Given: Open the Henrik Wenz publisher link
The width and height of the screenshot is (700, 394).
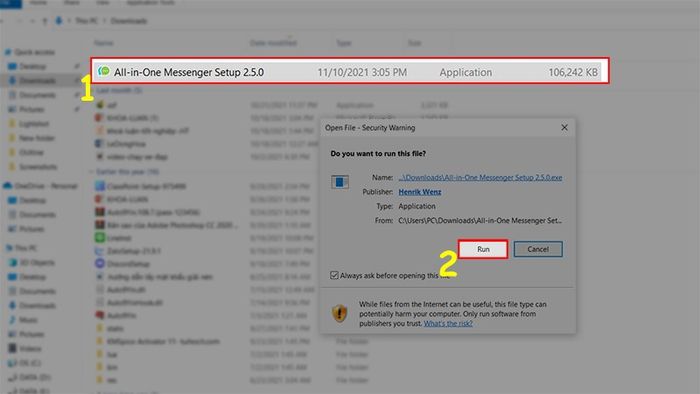Looking at the screenshot, I should pos(420,192).
